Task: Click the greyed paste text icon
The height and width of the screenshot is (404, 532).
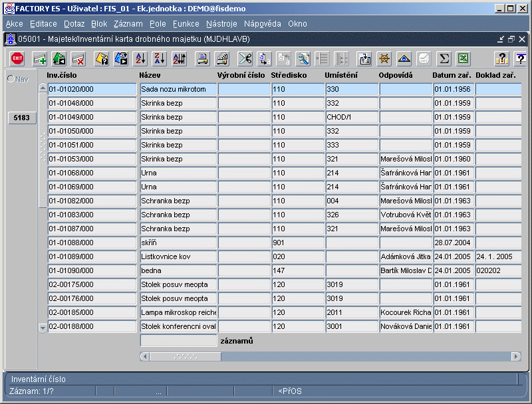Action: (x=284, y=59)
